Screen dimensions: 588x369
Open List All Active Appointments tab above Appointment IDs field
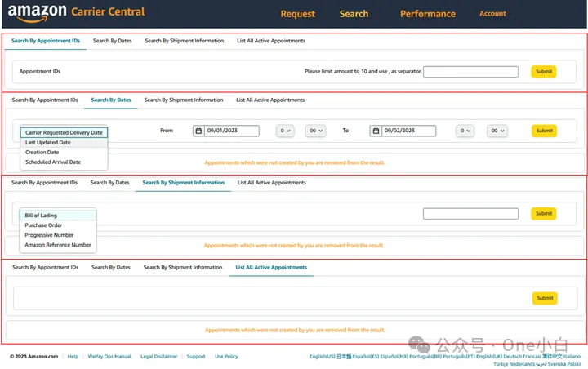[271, 41]
